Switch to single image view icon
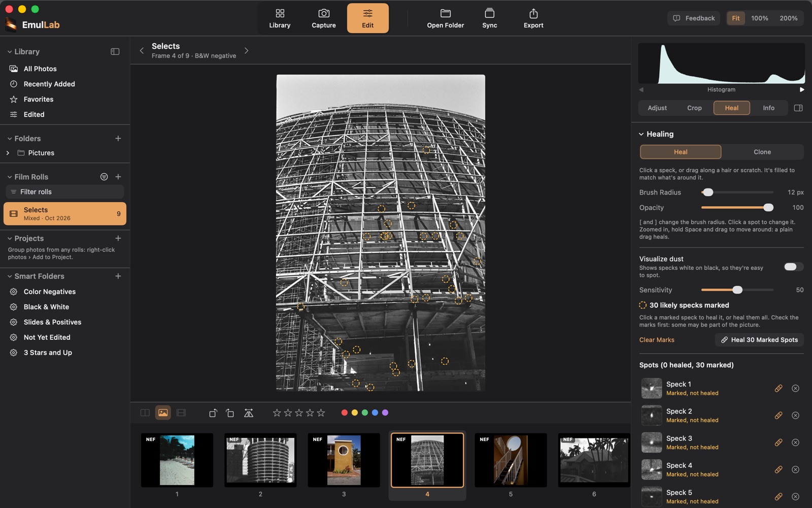 pyautogui.click(x=163, y=413)
